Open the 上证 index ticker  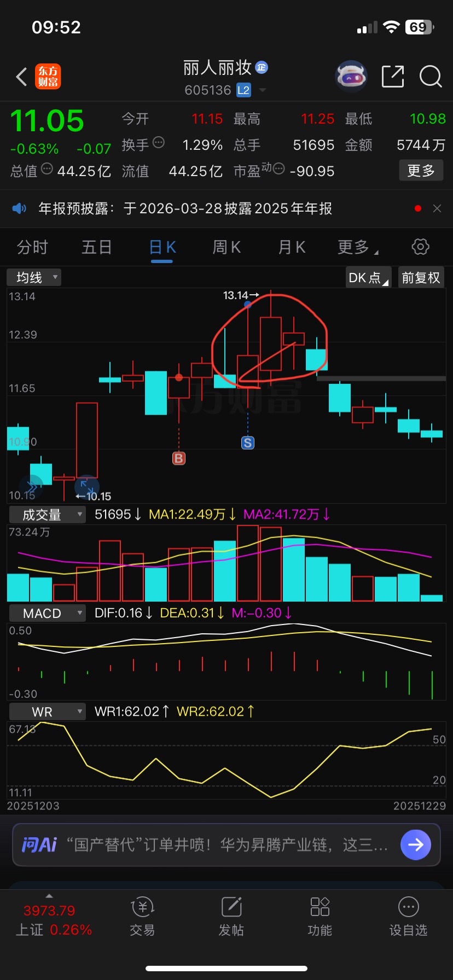pyautogui.click(x=53, y=920)
